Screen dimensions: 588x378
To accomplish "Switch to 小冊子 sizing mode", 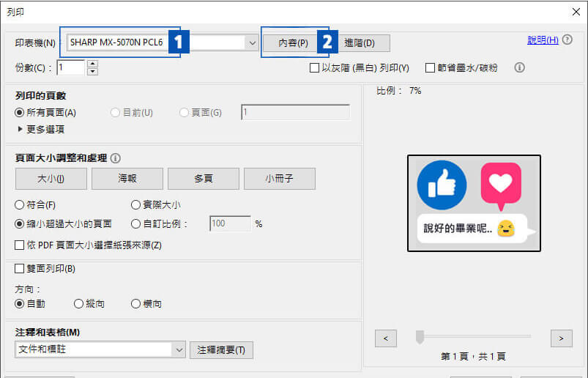I will (280, 179).
